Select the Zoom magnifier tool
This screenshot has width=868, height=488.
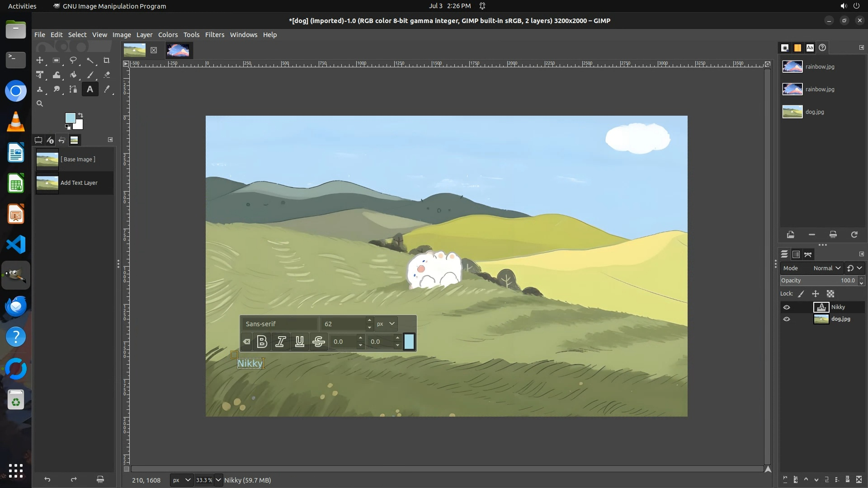coord(40,104)
